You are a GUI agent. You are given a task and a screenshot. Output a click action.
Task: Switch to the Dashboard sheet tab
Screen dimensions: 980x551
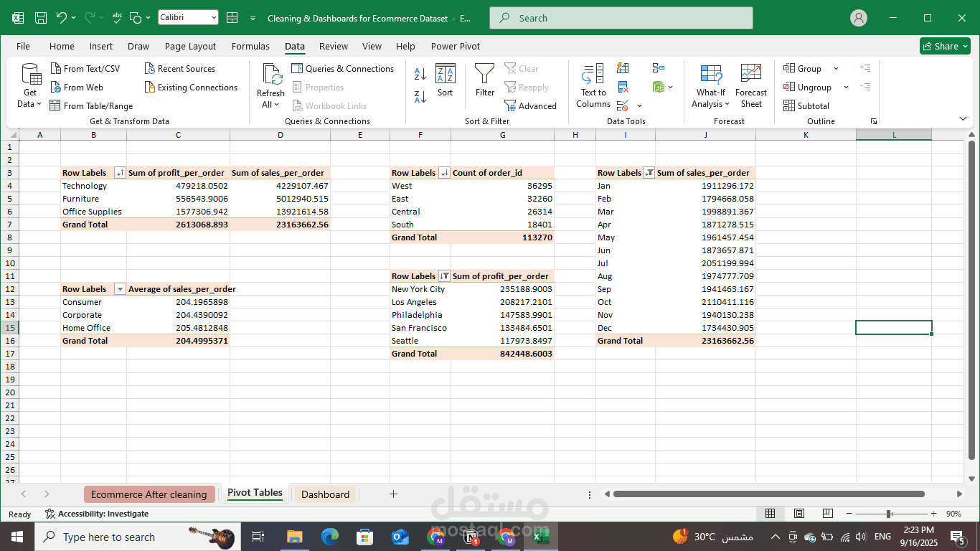325,494
